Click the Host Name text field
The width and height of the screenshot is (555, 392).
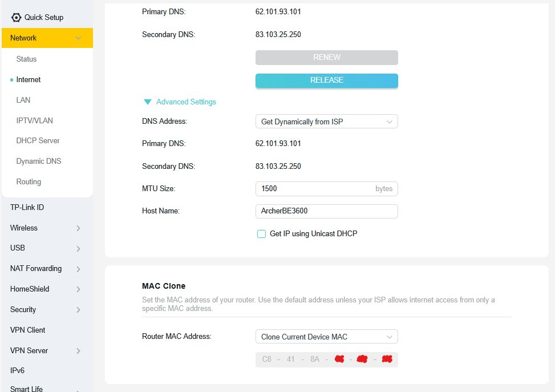326,211
